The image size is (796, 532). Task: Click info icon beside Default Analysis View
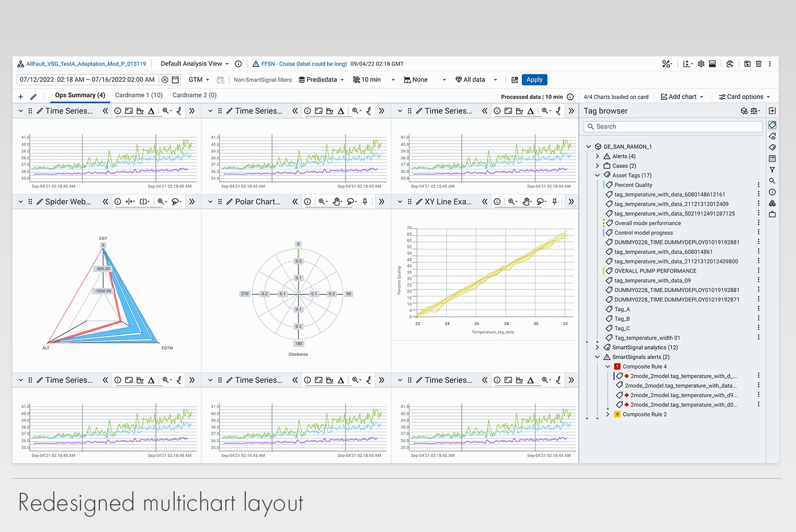(x=238, y=64)
